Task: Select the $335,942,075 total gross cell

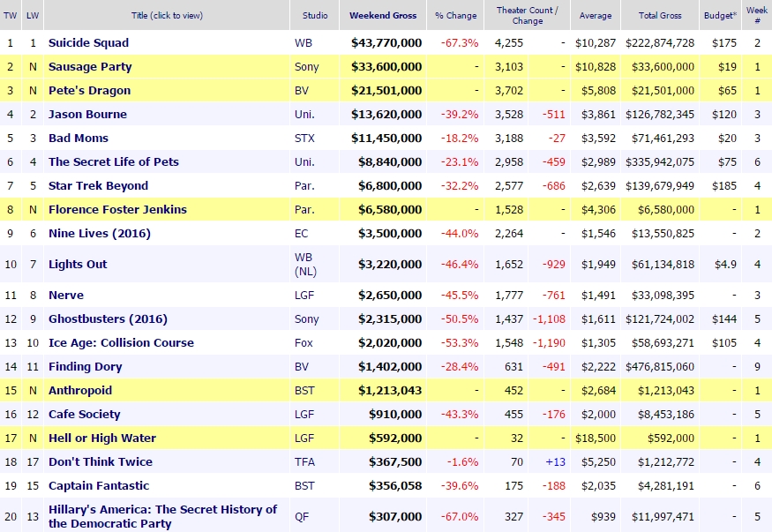Action: click(x=660, y=162)
